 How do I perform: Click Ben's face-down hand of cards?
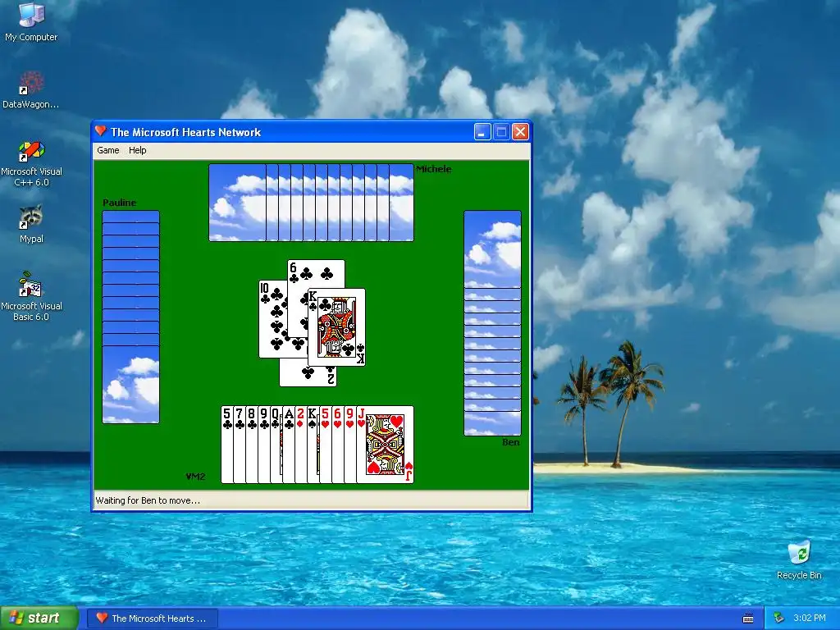tap(492, 323)
